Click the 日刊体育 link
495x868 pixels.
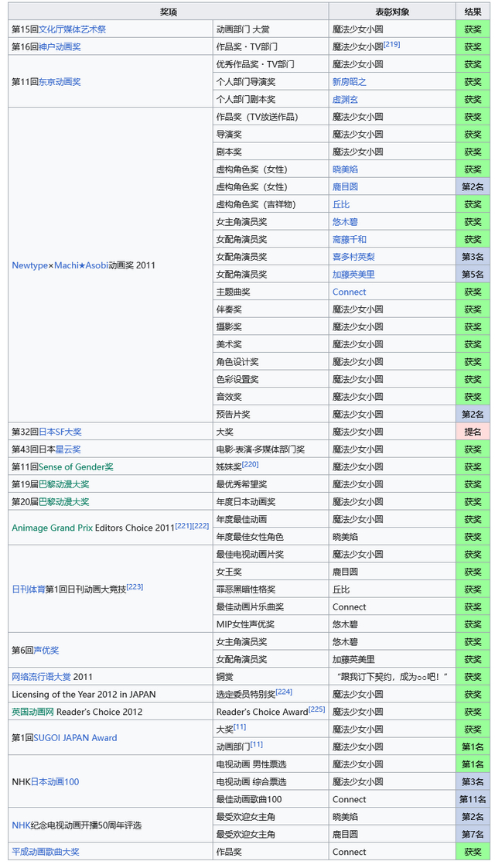click(28, 589)
